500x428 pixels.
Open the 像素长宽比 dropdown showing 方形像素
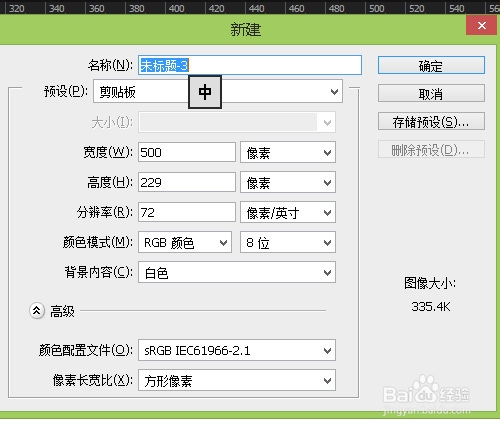(237, 380)
